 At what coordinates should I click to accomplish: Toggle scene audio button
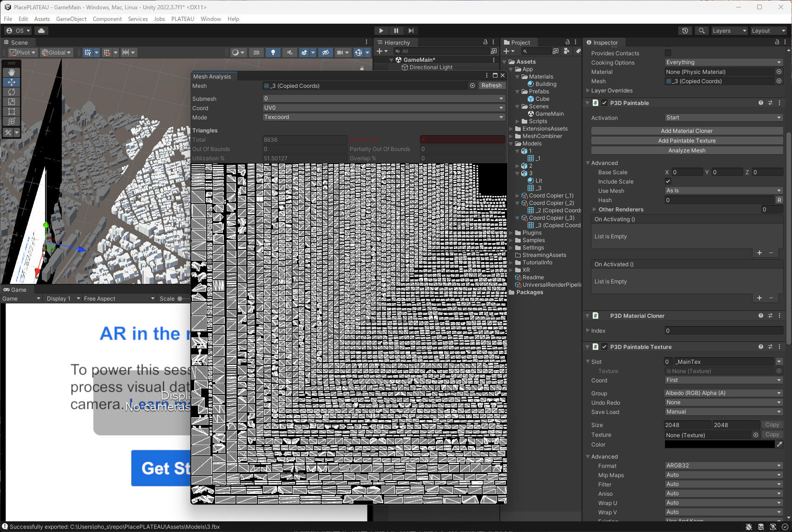click(290, 53)
